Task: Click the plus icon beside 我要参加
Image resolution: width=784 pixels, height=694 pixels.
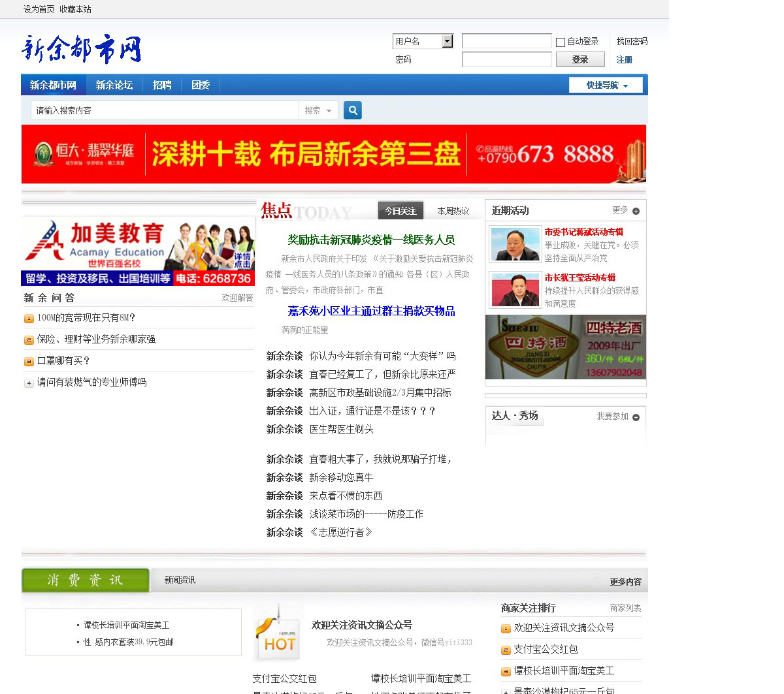Action: pos(636,417)
